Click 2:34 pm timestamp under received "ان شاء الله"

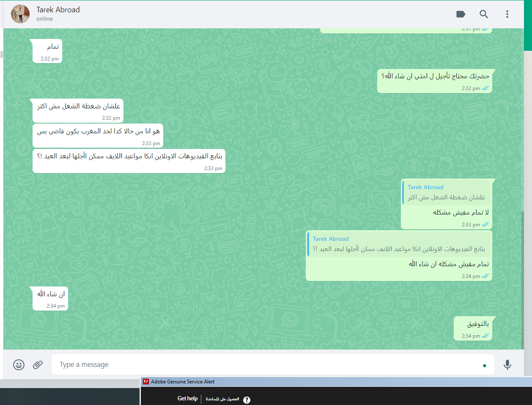coord(55,306)
